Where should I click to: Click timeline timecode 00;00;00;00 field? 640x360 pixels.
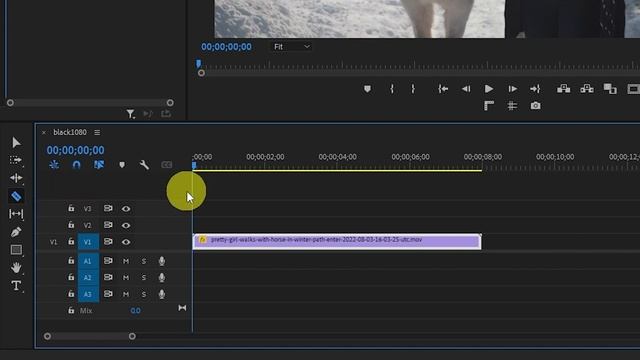tap(76, 150)
